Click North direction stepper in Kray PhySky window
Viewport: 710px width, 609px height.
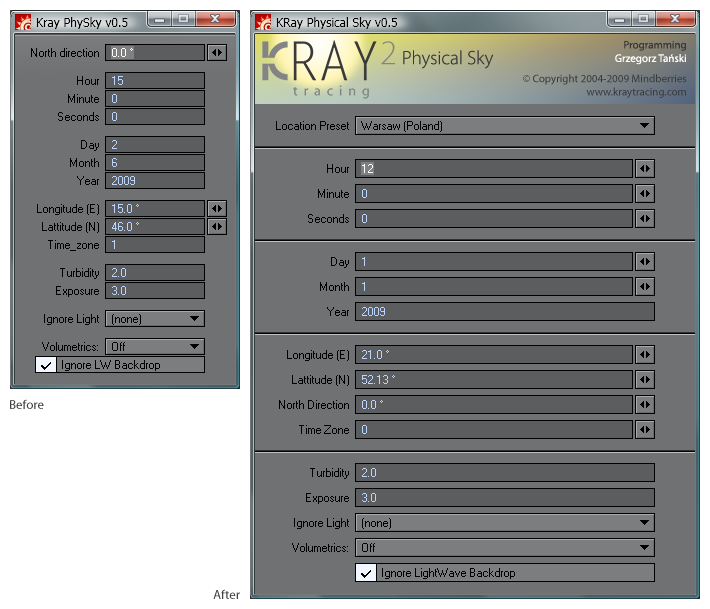pos(217,53)
